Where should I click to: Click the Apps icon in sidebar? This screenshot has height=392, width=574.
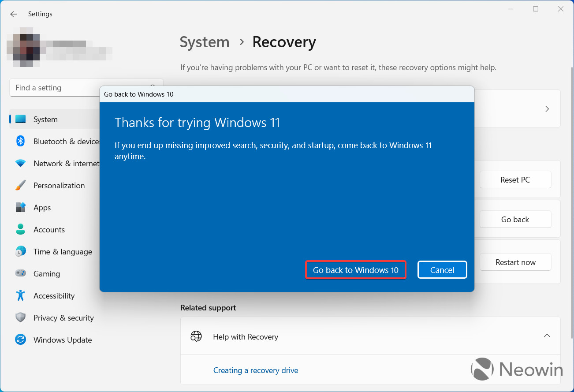(x=21, y=208)
